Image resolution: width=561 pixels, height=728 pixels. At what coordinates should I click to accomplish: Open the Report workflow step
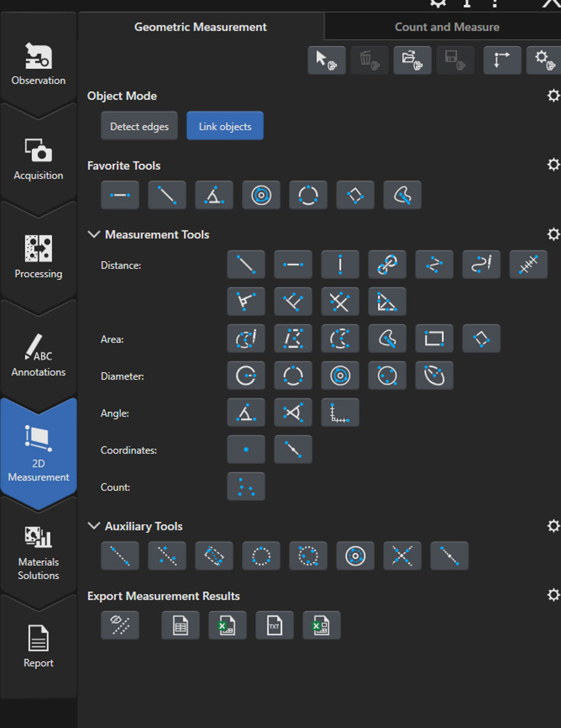(x=39, y=647)
